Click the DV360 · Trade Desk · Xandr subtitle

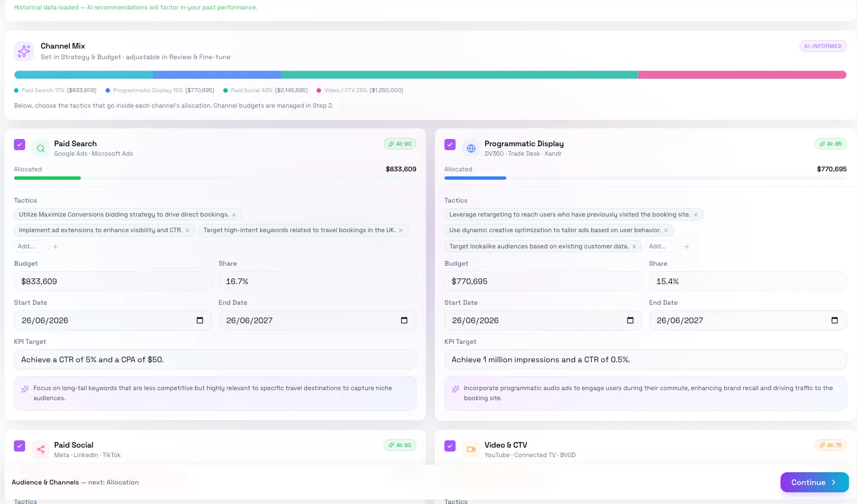523,154
